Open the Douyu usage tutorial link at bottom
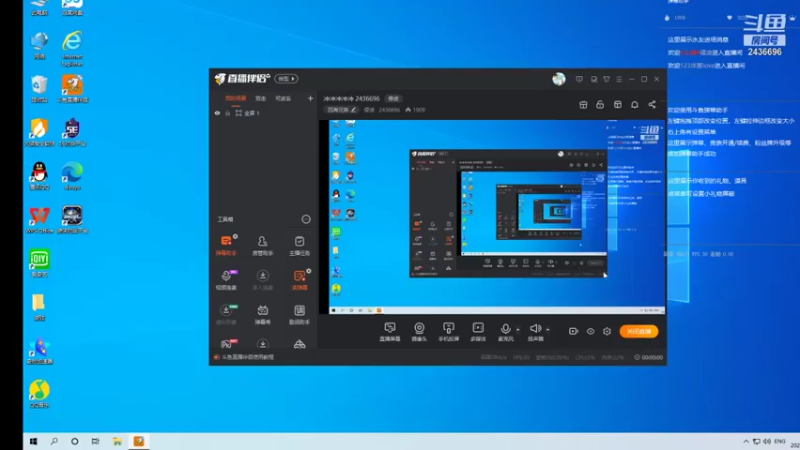This screenshot has height=450, width=800. click(247, 357)
